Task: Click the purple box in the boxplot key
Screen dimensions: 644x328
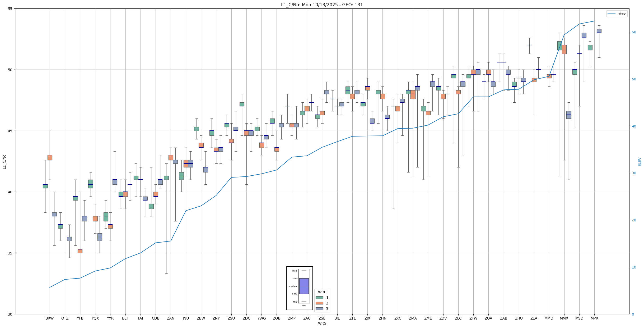Action: point(304,286)
